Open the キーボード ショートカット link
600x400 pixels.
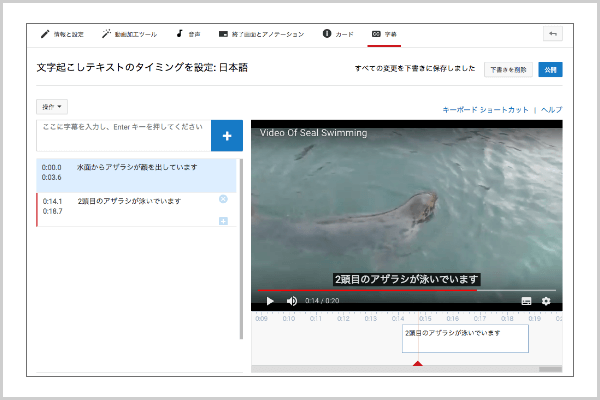click(x=485, y=110)
